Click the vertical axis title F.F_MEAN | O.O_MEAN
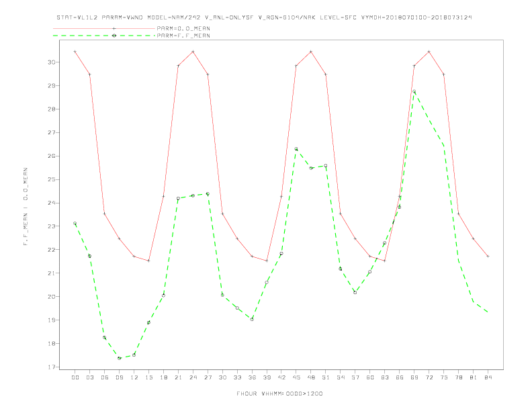532x411 pixels. tap(26, 207)
